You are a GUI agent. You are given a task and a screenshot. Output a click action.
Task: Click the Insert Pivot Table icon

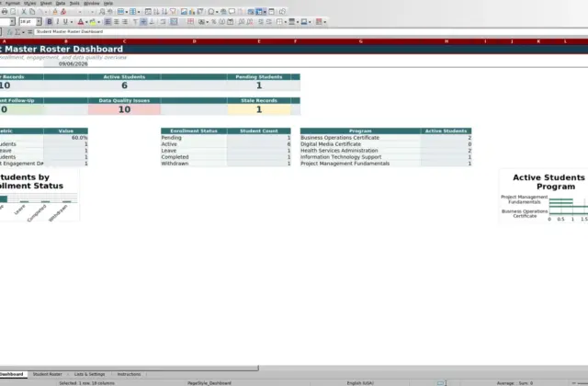[x=200, y=12]
